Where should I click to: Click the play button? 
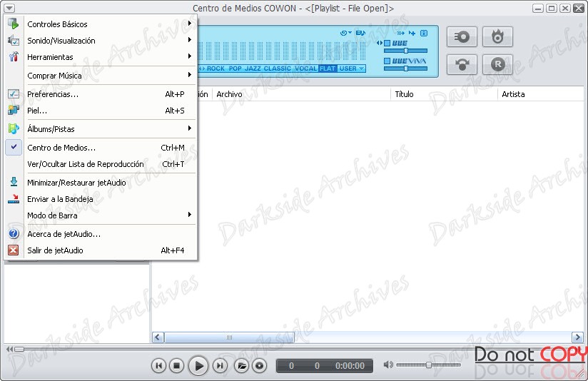[x=198, y=365]
